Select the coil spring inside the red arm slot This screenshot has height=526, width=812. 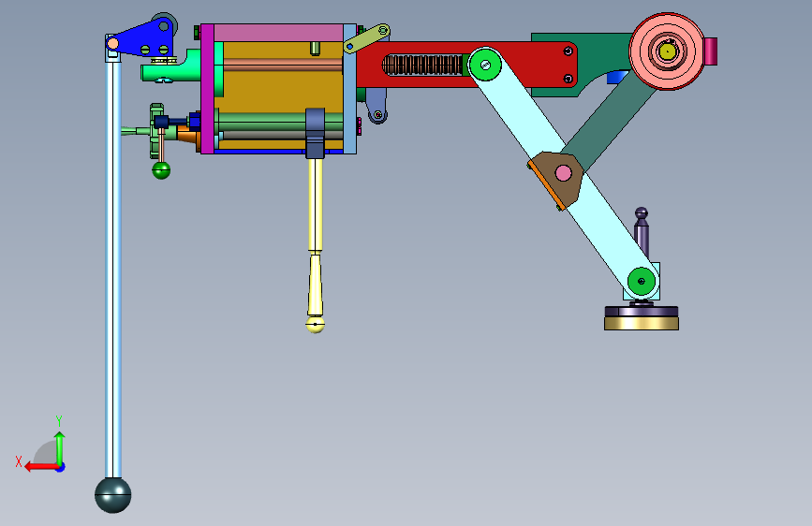(x=422, y=66)
